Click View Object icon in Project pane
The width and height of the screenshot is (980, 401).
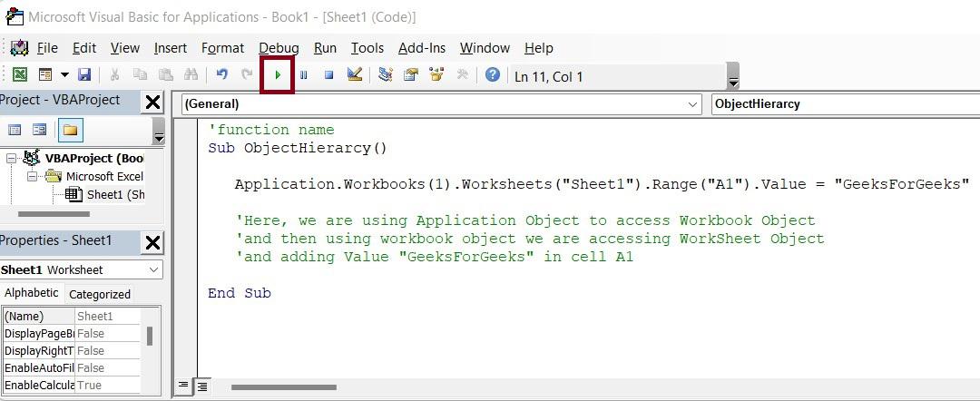point(39,130)
